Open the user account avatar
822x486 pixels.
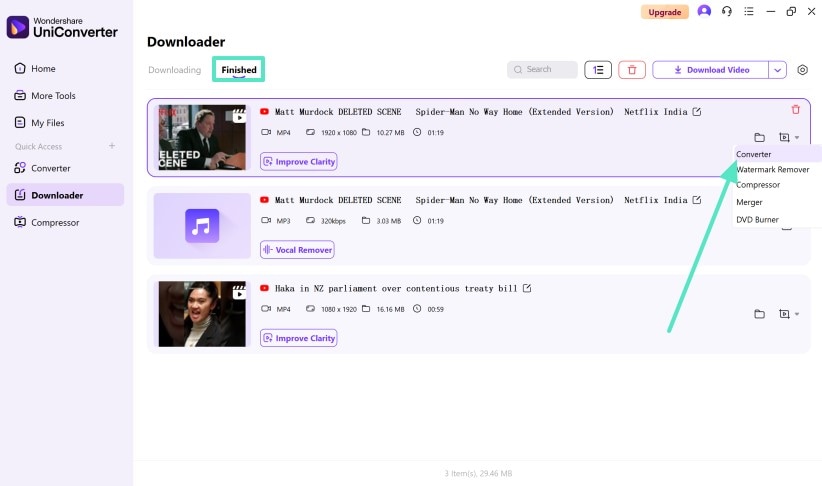tap(704, 11)
